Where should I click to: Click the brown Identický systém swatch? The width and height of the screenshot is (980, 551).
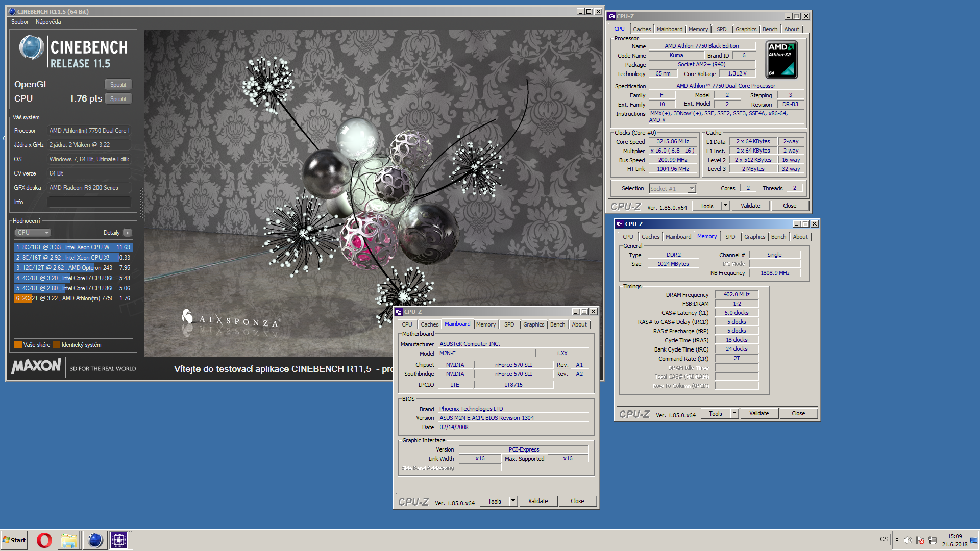(56, 345)
